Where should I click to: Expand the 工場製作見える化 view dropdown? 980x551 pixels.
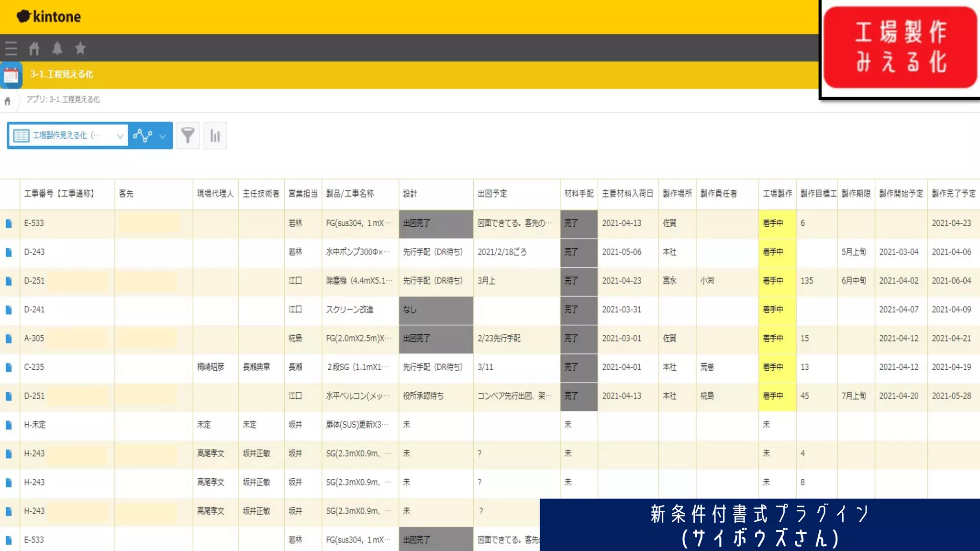point(67,136)
